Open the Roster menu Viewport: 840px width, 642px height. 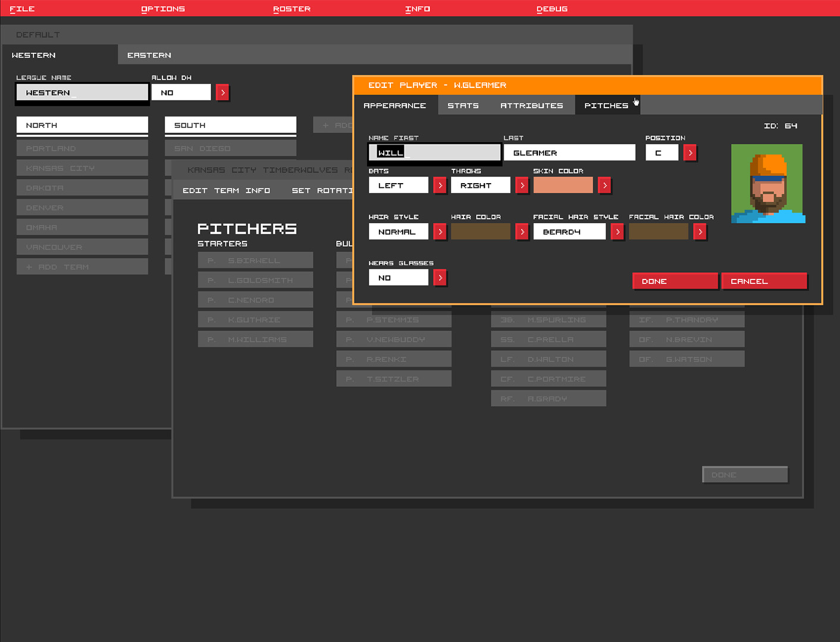pyautogui.click(x=292, y=9)
